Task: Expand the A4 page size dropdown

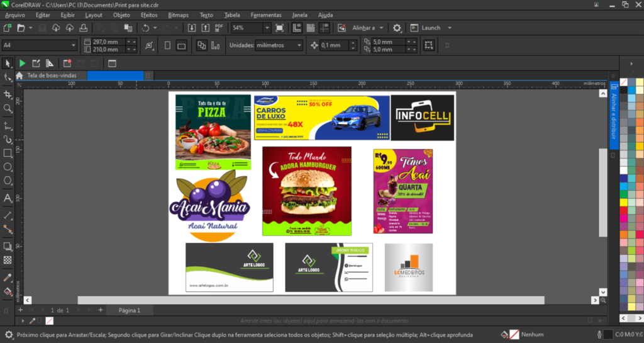Action: click(x=74, y=45)
